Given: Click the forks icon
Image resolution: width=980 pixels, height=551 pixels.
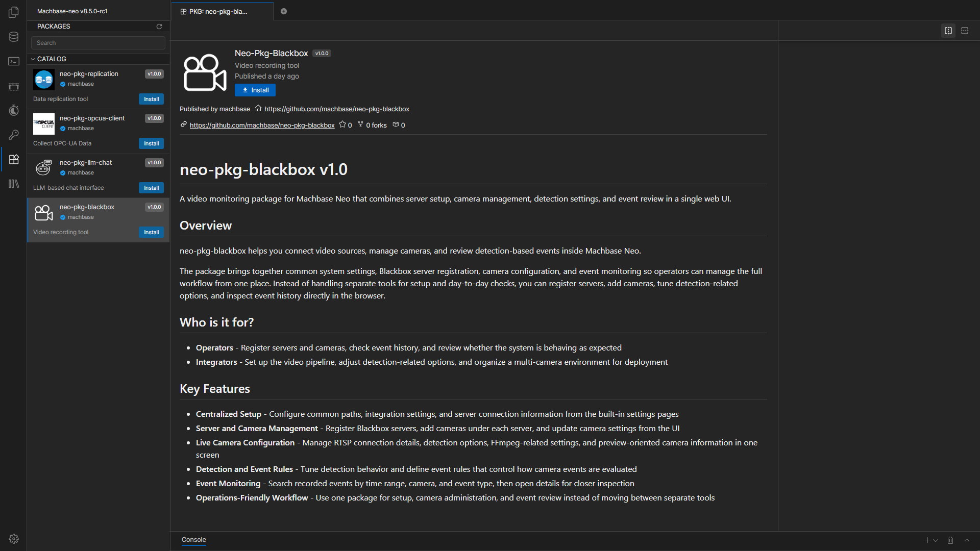Looking at the screenshot, I should 360,125.
